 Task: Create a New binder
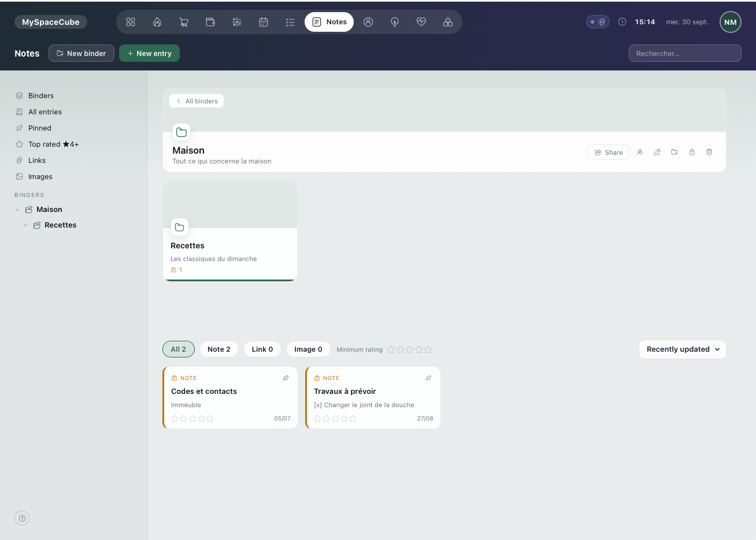coord(81,53)
